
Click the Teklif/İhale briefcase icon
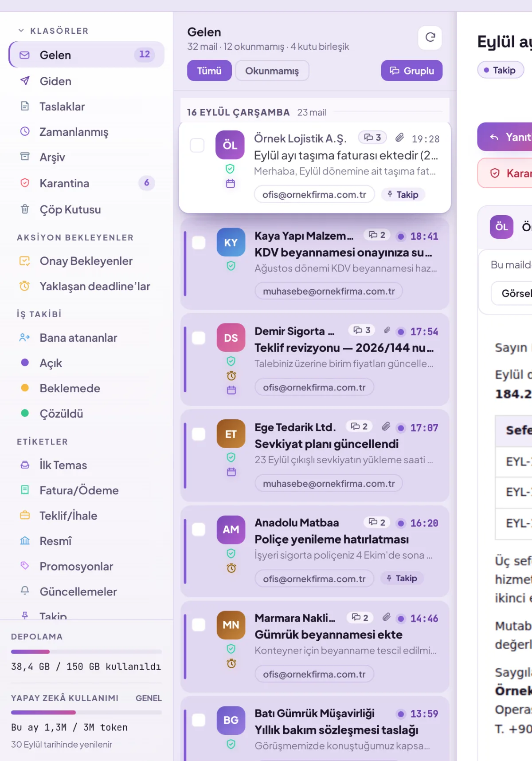[x=25, y=516]
